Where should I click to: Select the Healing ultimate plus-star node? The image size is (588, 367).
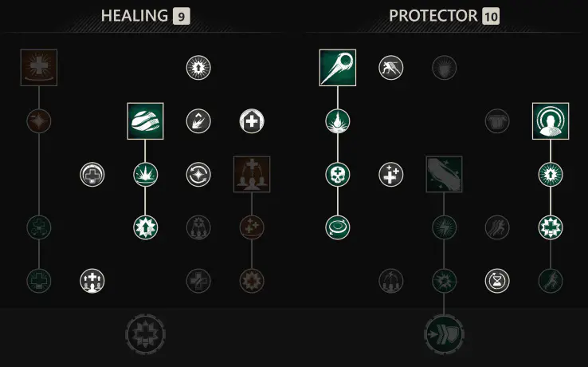coord(145,334)
